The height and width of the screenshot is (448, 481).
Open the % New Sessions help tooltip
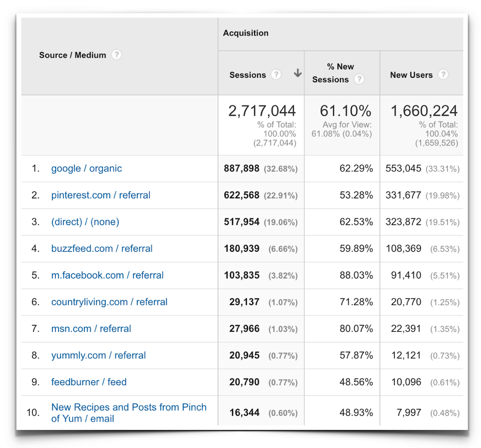[x=360, y=79]
